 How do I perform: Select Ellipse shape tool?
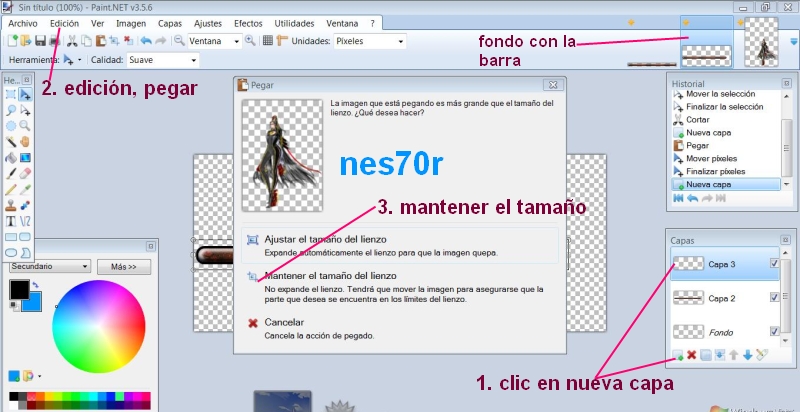tap(11, 253)
